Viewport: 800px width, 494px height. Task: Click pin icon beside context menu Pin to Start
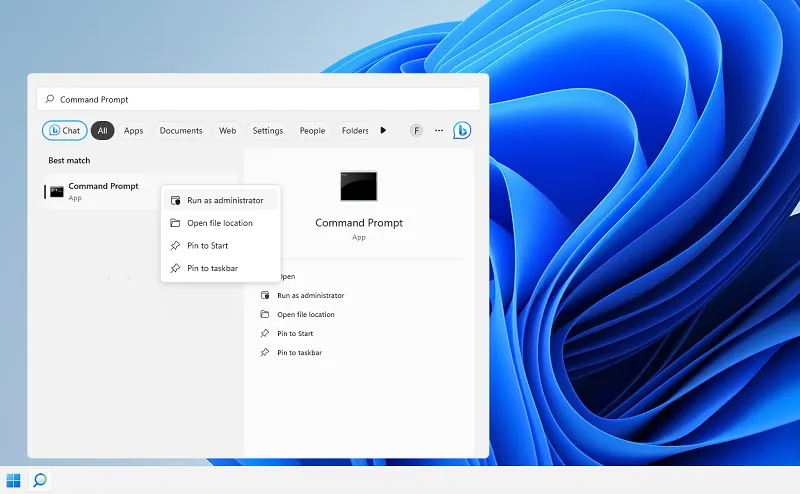[175, 245]
